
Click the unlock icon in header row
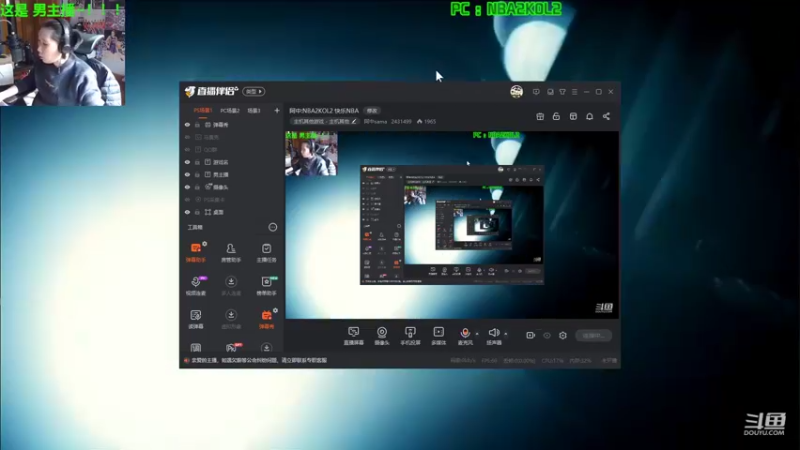556,116
